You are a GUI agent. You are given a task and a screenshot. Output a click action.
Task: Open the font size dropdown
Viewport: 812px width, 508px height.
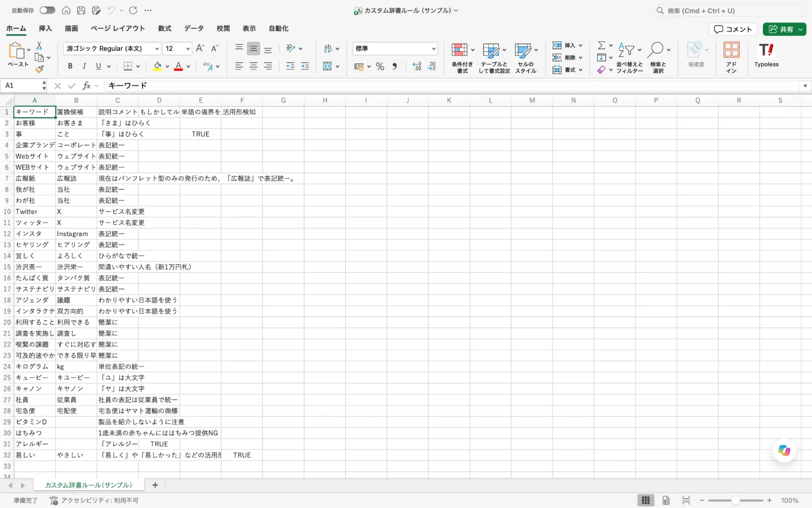tap(188, 49)
